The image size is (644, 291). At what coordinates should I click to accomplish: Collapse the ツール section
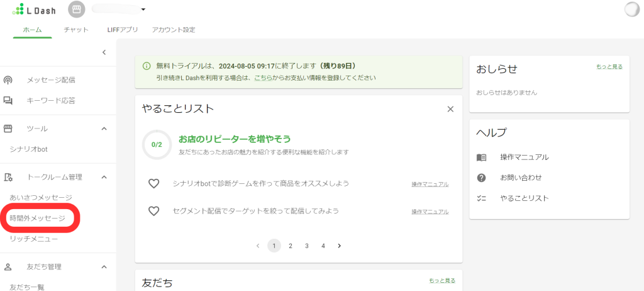(104, 129)
